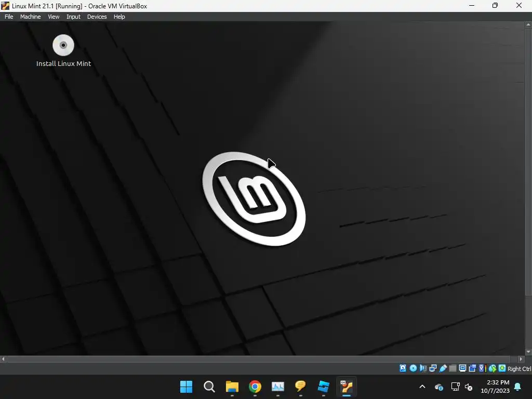Open File Explorer from the taskbar

coord(232,387)
